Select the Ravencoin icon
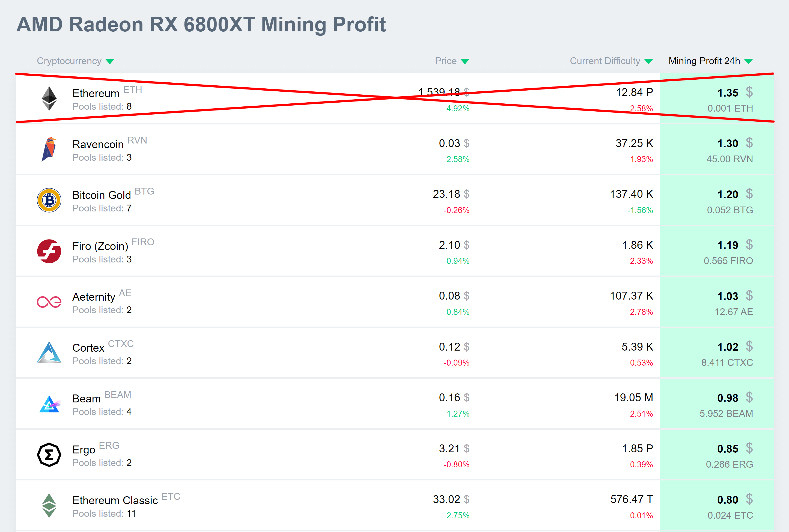The image size is (789, 532). [49, 150]
